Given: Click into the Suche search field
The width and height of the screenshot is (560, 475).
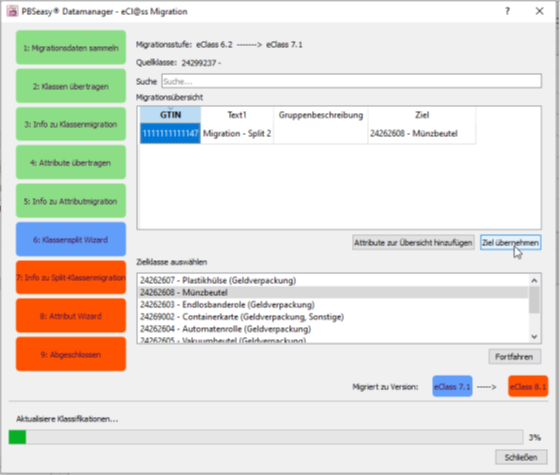Looking at the screenshot, I should [x=351, y=81].
